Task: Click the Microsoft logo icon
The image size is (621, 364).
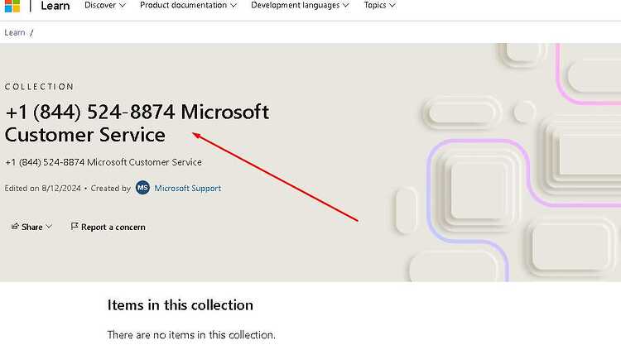Action: tap(12, 6)
